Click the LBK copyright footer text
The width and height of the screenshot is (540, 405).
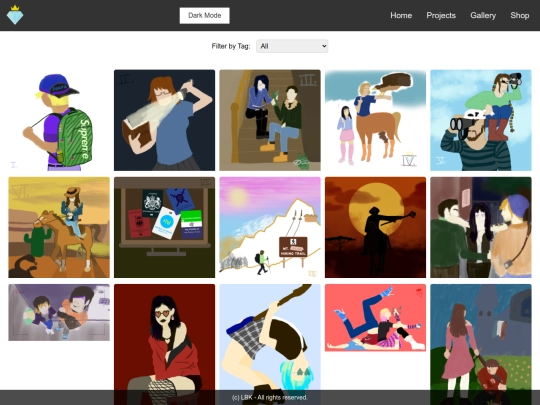click(x=270, y=397)
